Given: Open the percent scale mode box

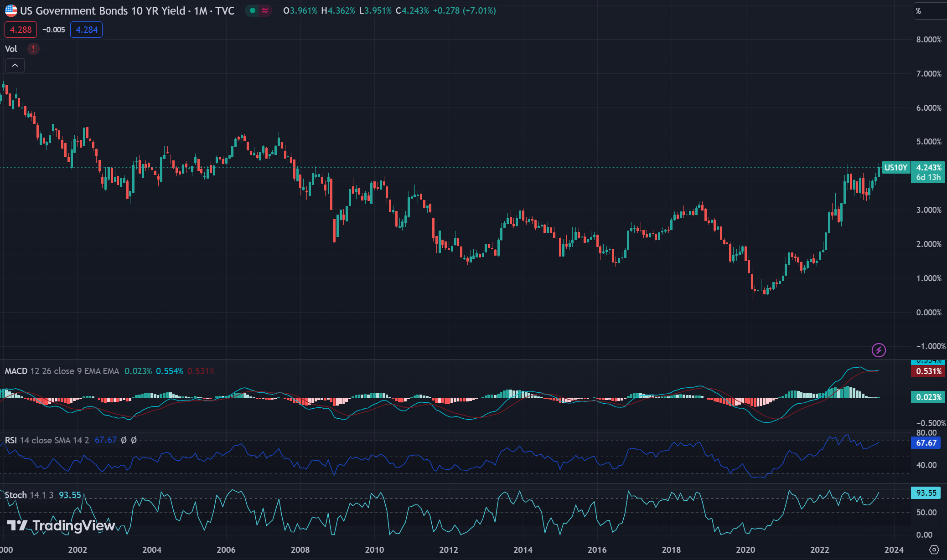Looking at the screenshot, I should click(929, 11).
